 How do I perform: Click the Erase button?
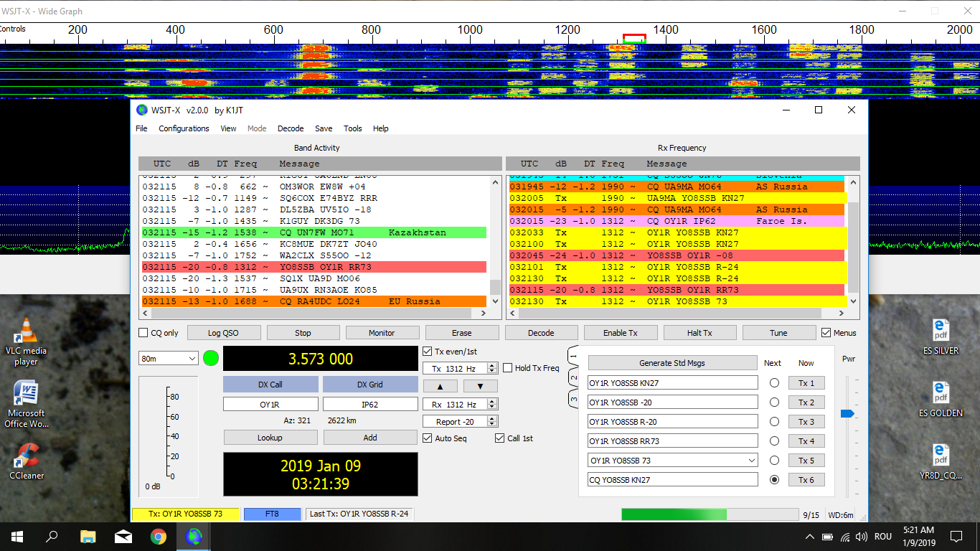pos(461,333)
